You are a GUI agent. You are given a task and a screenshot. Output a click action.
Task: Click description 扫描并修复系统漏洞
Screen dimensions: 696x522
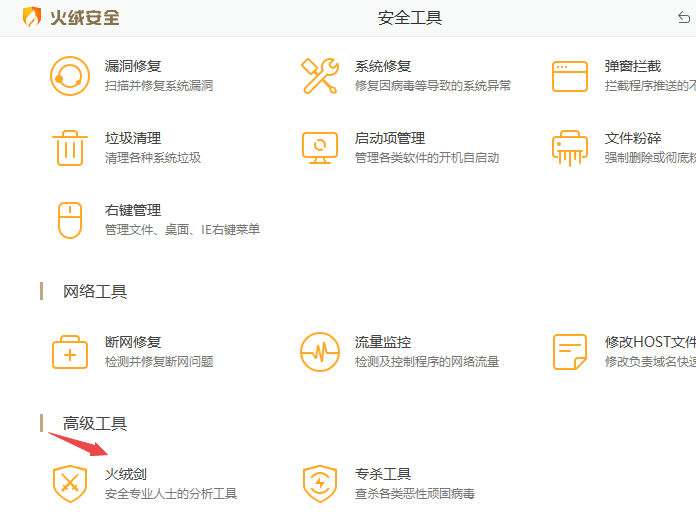click(159, 86)
